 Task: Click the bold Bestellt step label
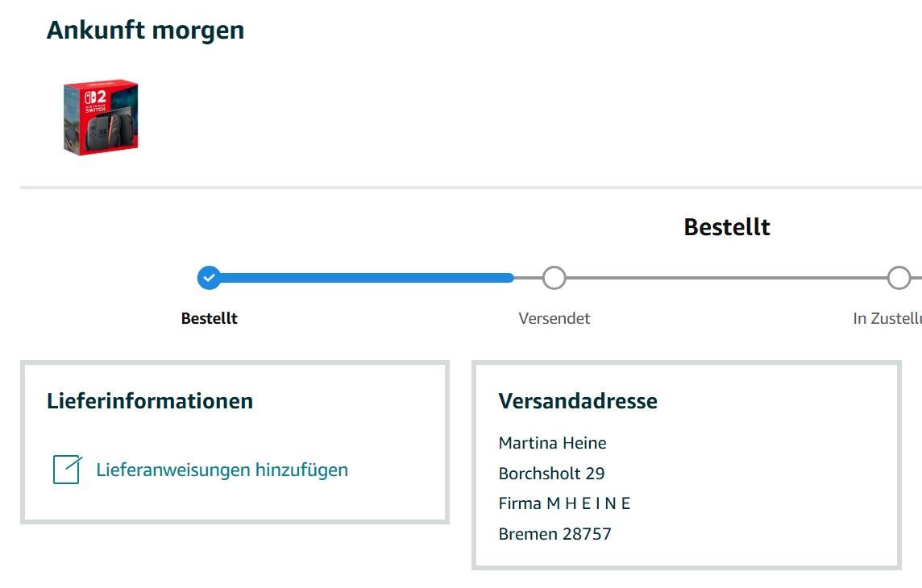pyautogui.click(x=210, y=318)
